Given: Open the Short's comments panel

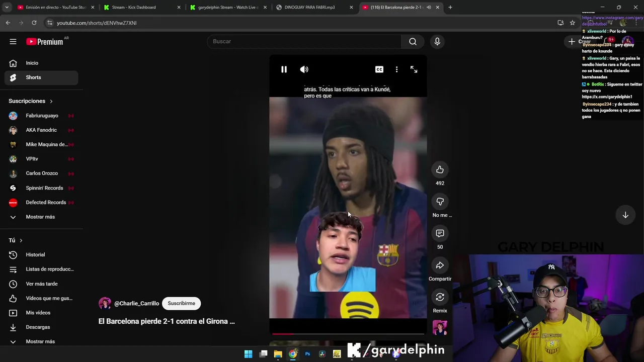Looking at the screenshot, I should (x=440, y=233).
